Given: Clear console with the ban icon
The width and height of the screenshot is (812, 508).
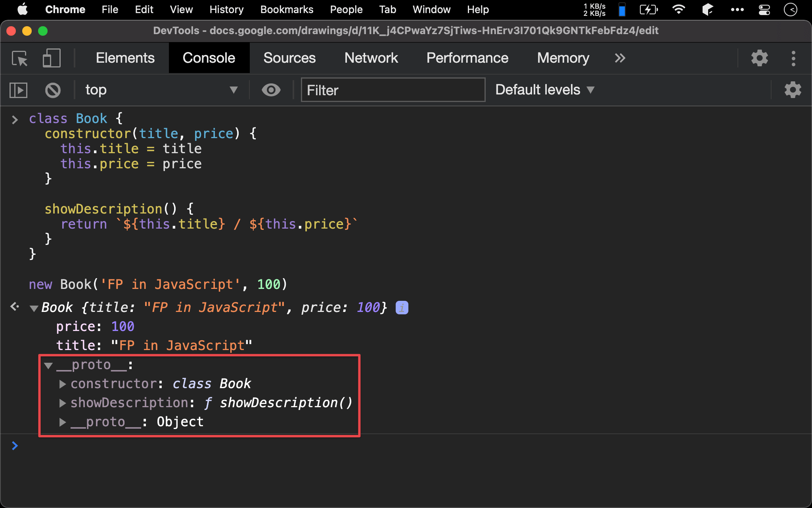Looking at the screenshot, I should point(53,90).
